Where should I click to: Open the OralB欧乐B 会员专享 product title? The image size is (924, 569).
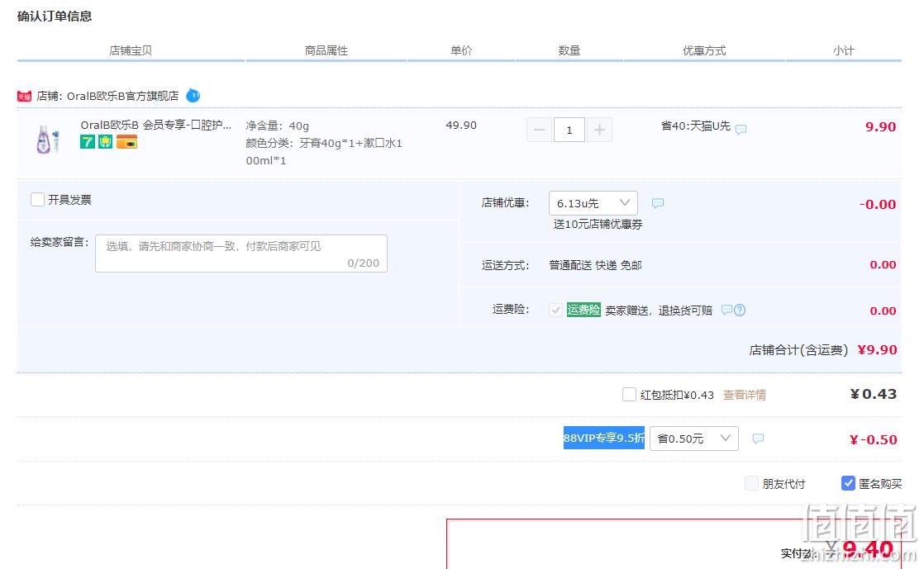(155, 125)
